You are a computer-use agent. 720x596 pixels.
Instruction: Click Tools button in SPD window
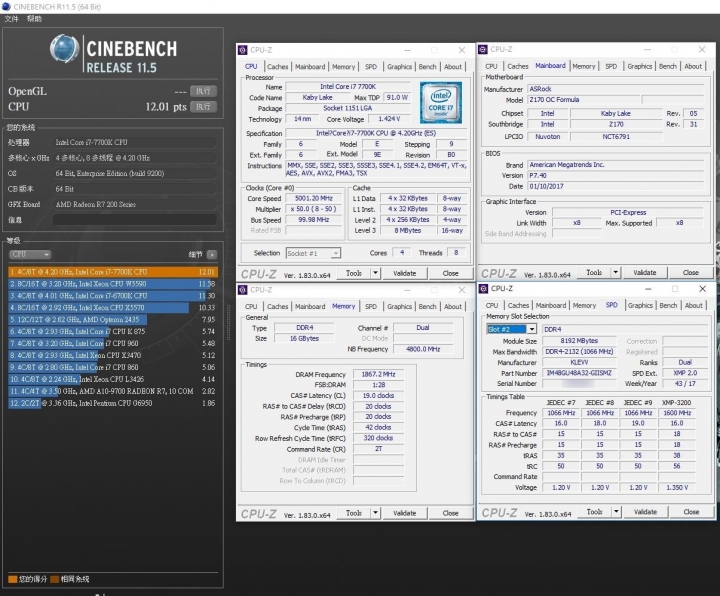[594, 512]
